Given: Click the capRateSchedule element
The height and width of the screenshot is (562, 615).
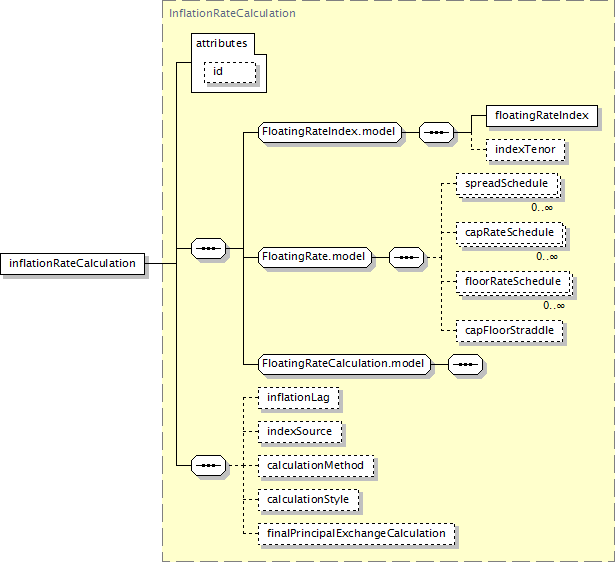Looking at the screenshot, I should coord(510,234).
